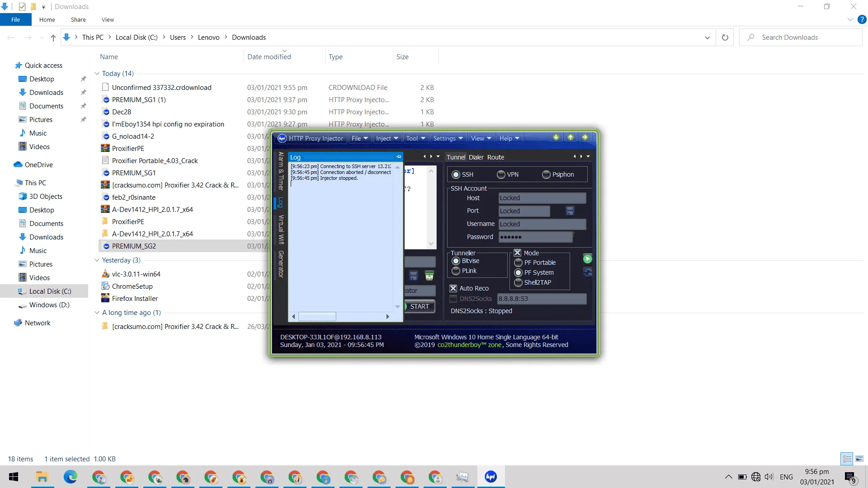Toggle the Auto Reco checkbox
The height and width of the screenshot is (488, 868).
pos(453,288)
